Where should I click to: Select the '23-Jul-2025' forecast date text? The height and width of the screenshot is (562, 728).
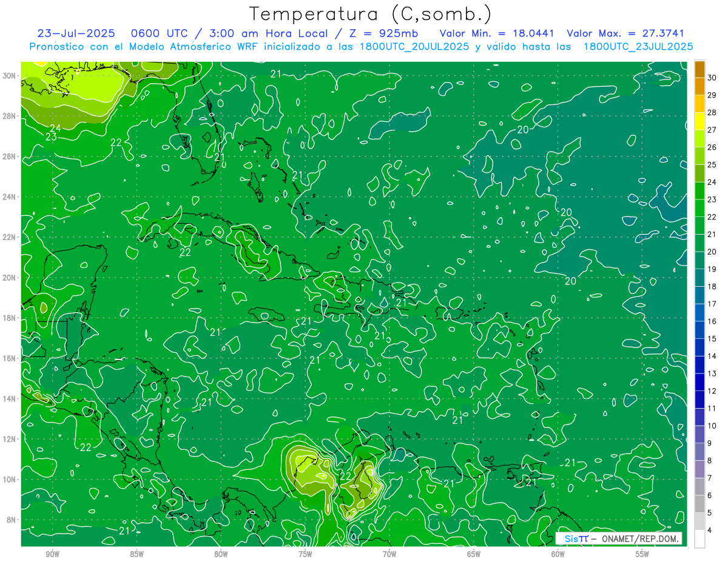tap(76, 33)
